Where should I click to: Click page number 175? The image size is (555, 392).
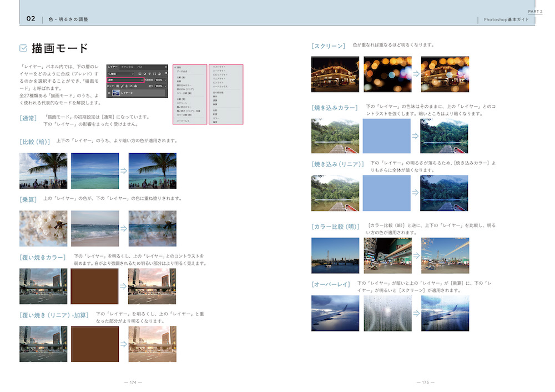[x=426, y=382]
